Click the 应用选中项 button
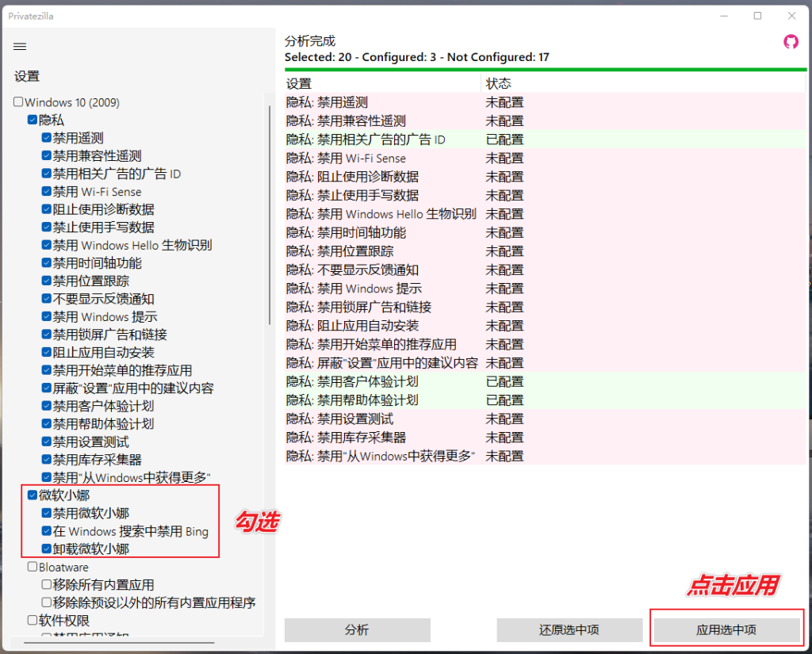This screenshot has height=654, width=812. (726, 629)
